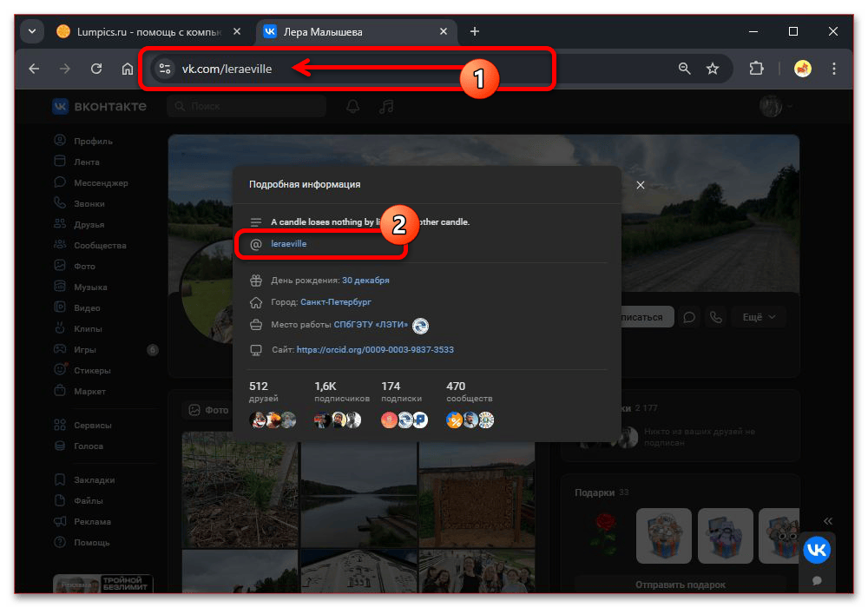Open the profile avatar dropdown menu

(x=776, y=106)
